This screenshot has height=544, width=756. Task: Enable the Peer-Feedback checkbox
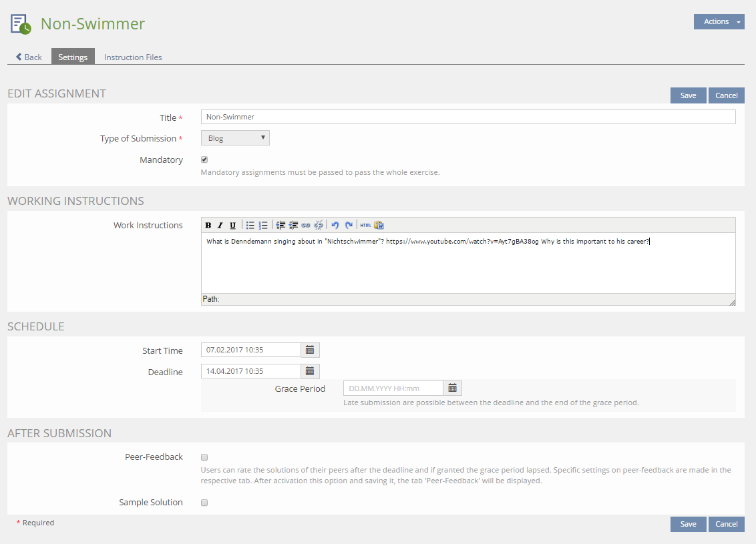tap(204, 457)
